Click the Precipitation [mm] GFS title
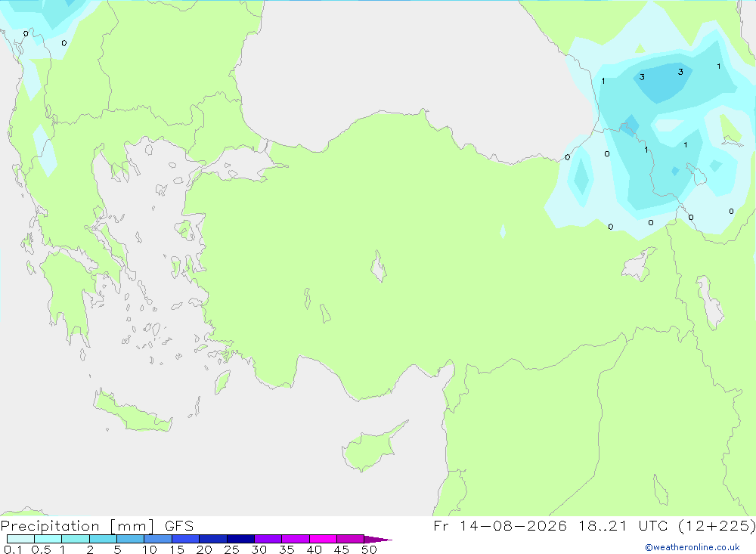Screen dimensions: 756x554 (x=97, y=525)
